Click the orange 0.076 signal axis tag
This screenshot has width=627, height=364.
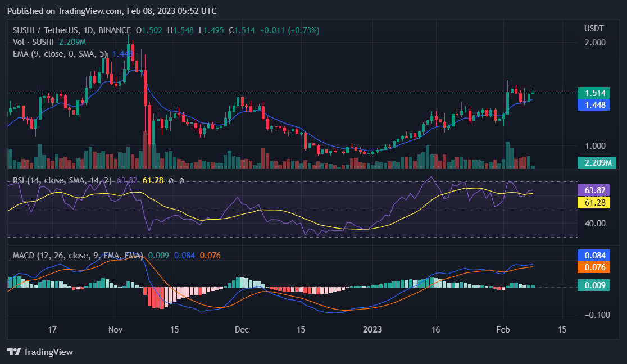(594, 267)
